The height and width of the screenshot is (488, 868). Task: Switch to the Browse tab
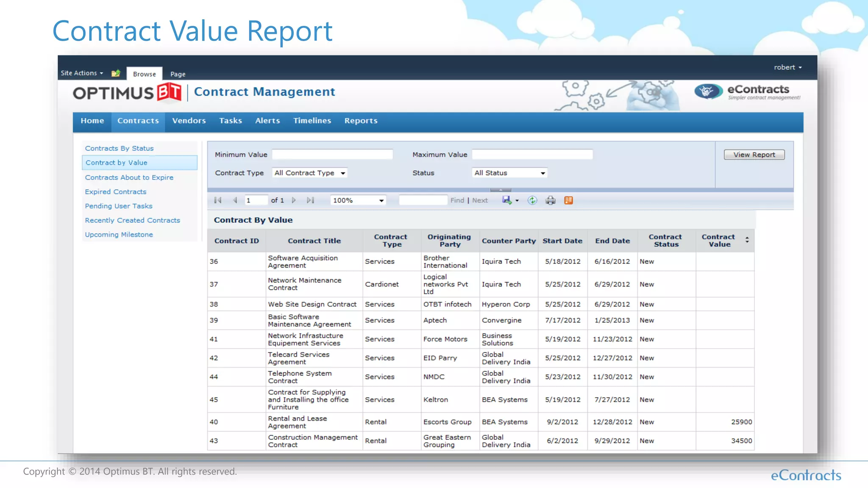pos(145,74)
